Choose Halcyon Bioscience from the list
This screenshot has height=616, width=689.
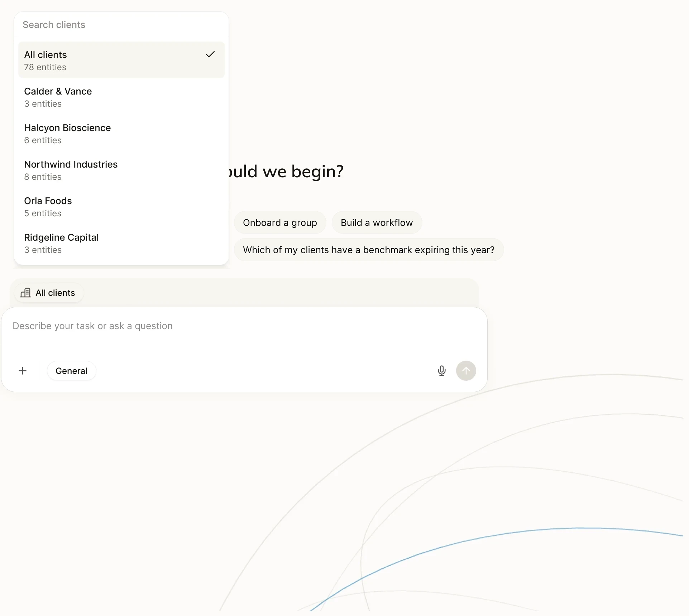click(121, 134)
